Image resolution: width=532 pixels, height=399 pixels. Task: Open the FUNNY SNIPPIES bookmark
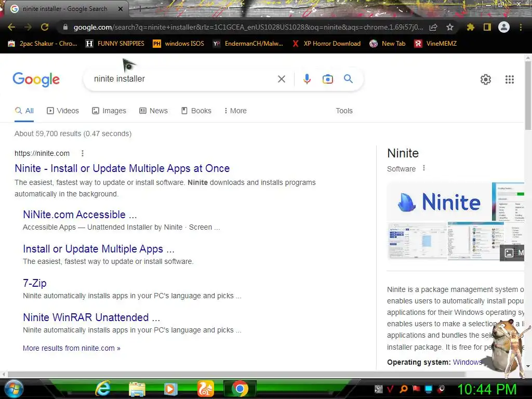[x=115, y=44]
